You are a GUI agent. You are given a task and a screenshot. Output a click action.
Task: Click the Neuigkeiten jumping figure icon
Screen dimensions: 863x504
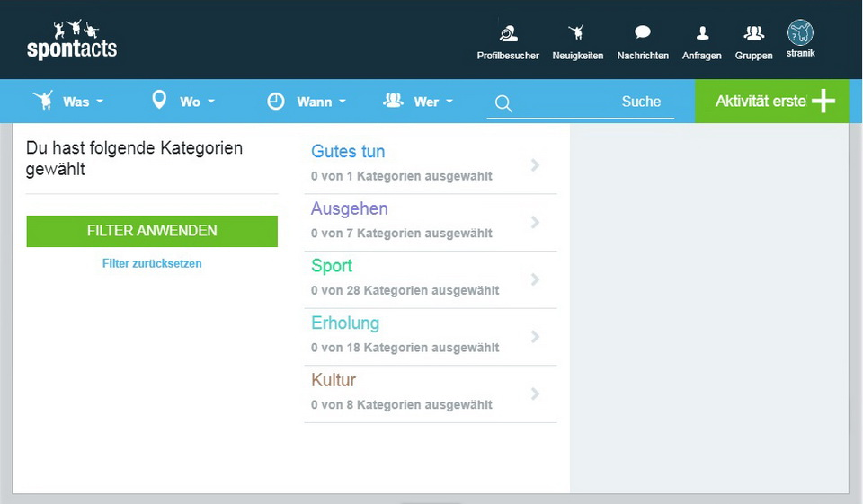click(x=577, y=32)
